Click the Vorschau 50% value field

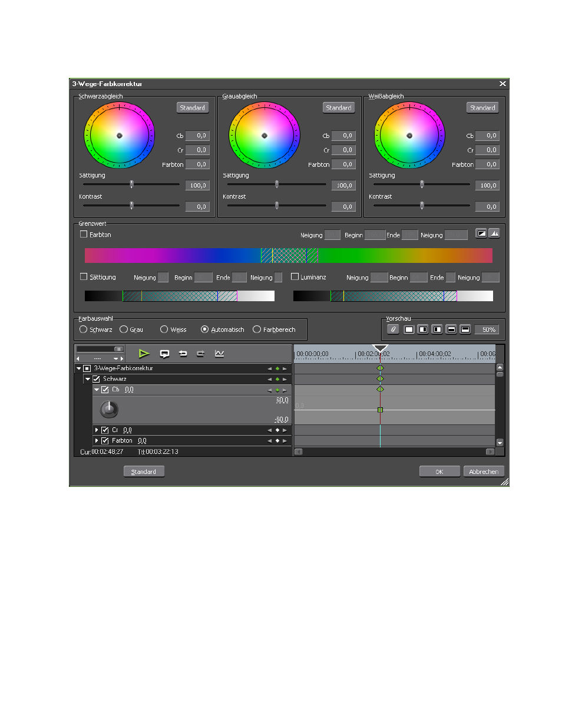487,330
